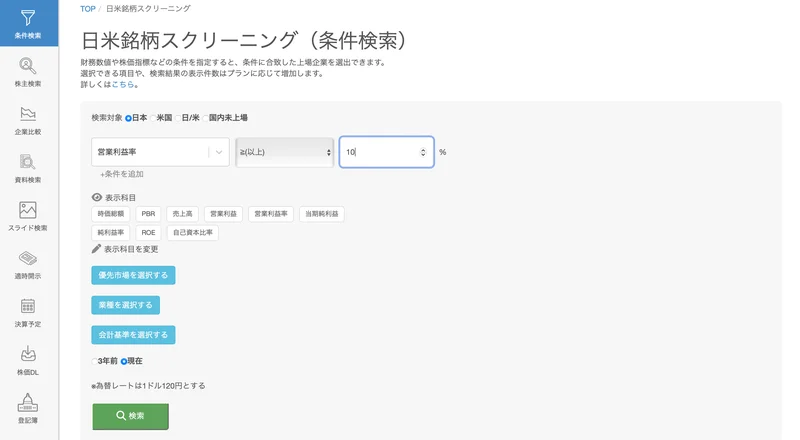800x440 pixels.
Task: Expand the 営業利益率 metric dropdown
Action: tap(160, 152)
